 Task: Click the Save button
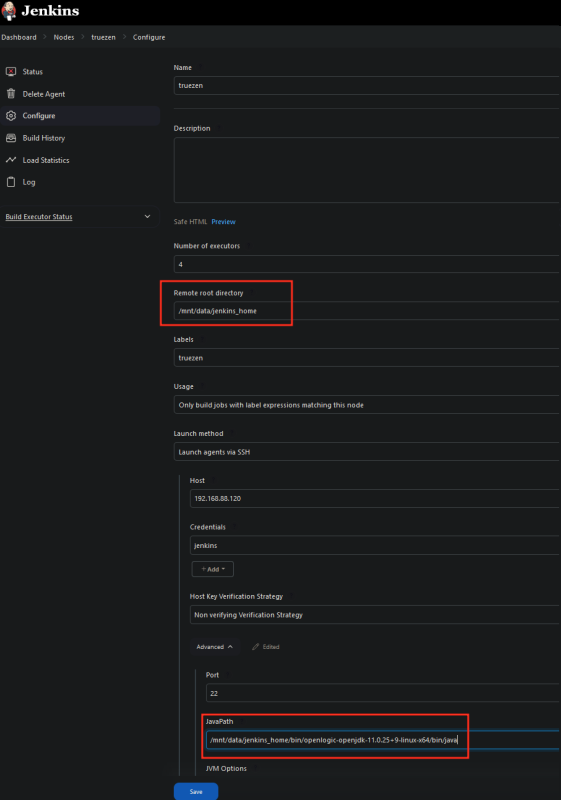click(196, 791)
